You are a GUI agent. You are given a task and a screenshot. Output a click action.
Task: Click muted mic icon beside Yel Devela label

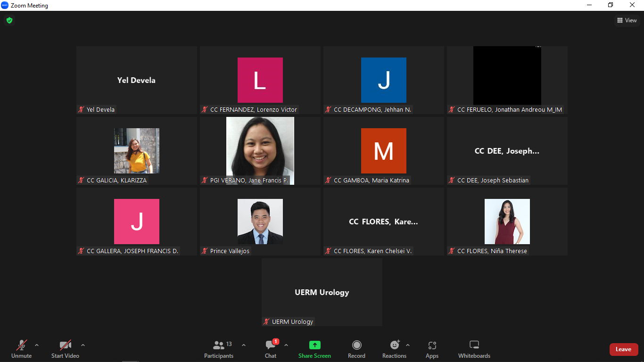point(82,109)
